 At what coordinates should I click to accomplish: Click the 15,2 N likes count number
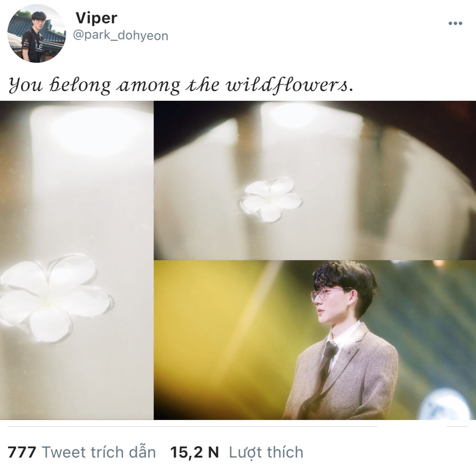194,452
